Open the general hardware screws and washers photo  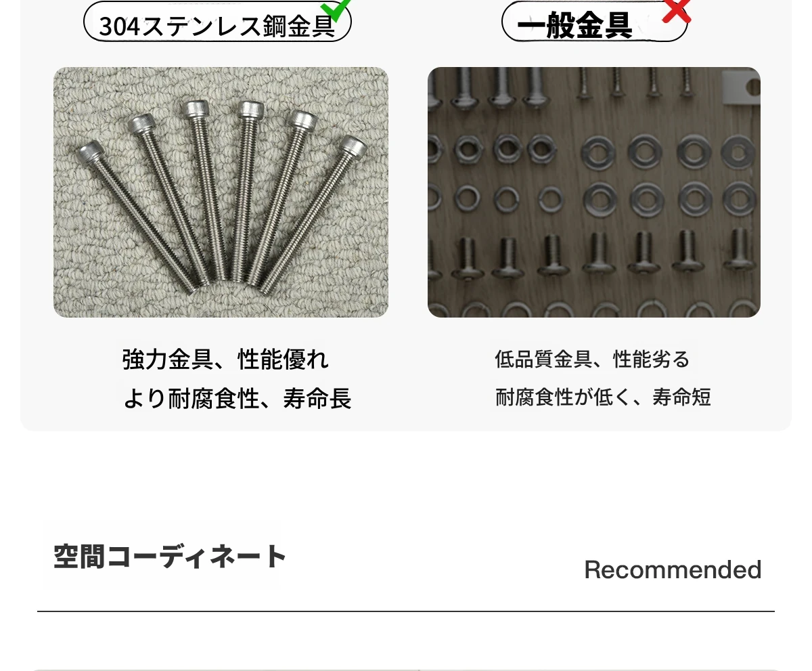pos(594,192)
